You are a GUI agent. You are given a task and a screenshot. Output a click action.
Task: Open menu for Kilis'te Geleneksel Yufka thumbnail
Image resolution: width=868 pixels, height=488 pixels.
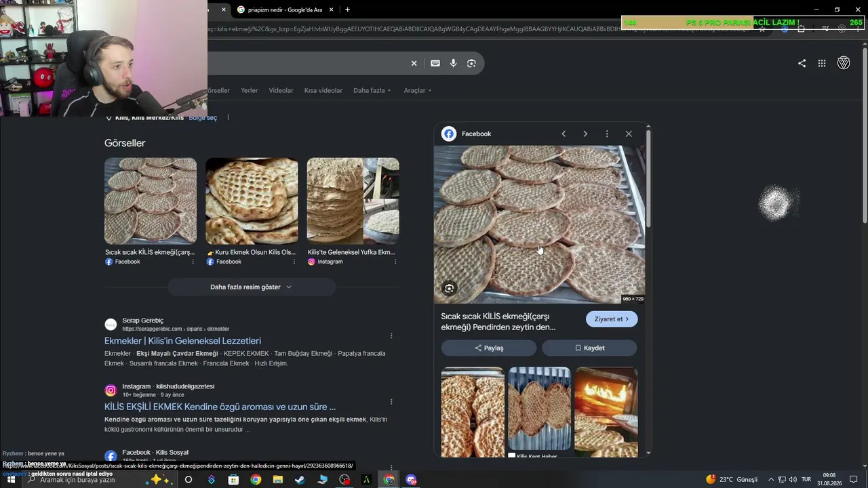395,262
